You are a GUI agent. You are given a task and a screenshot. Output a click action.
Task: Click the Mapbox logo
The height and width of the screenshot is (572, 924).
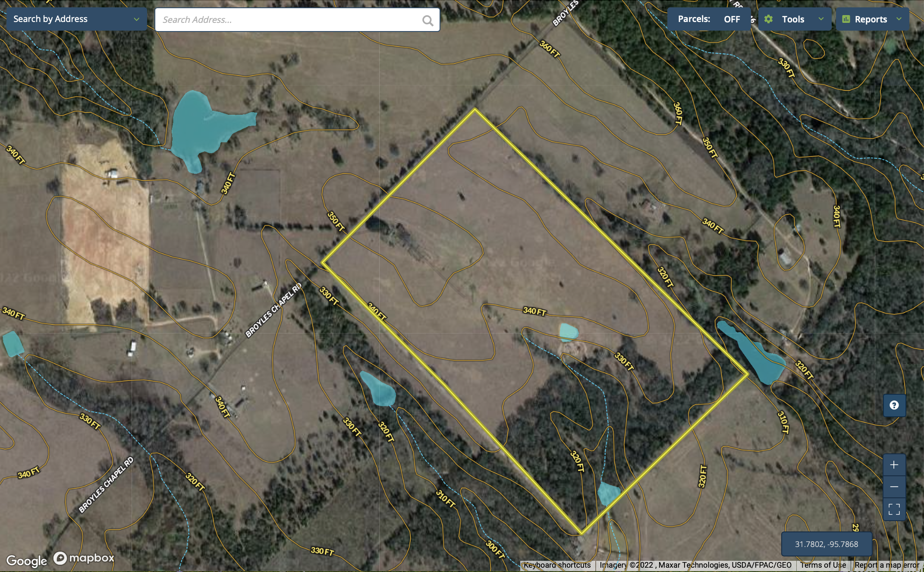click(x=84, y=558)
